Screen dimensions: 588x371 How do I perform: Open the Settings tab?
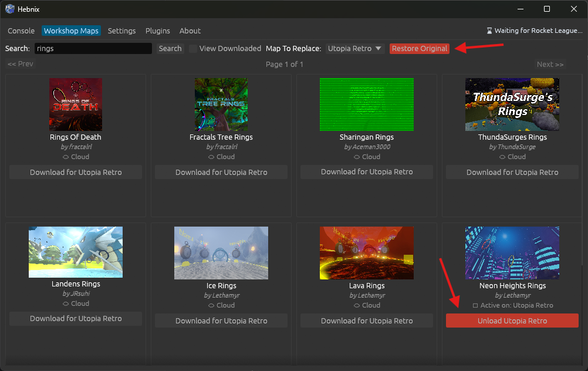click(x=122, y=31)
